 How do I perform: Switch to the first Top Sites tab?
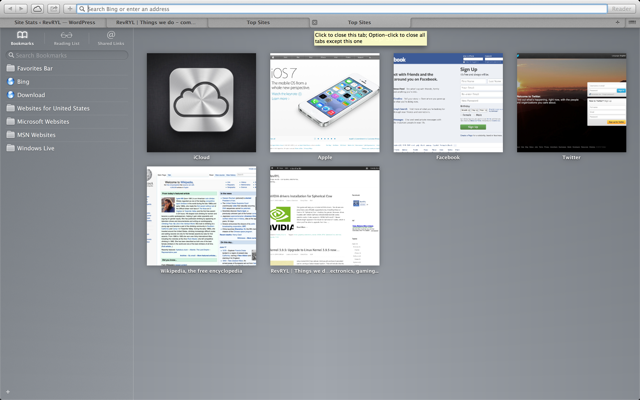258,22
